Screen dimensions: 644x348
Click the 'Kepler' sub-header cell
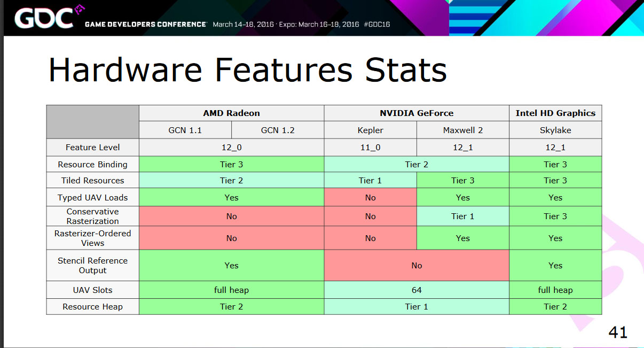pyautogui.click(x=371, y=130)
